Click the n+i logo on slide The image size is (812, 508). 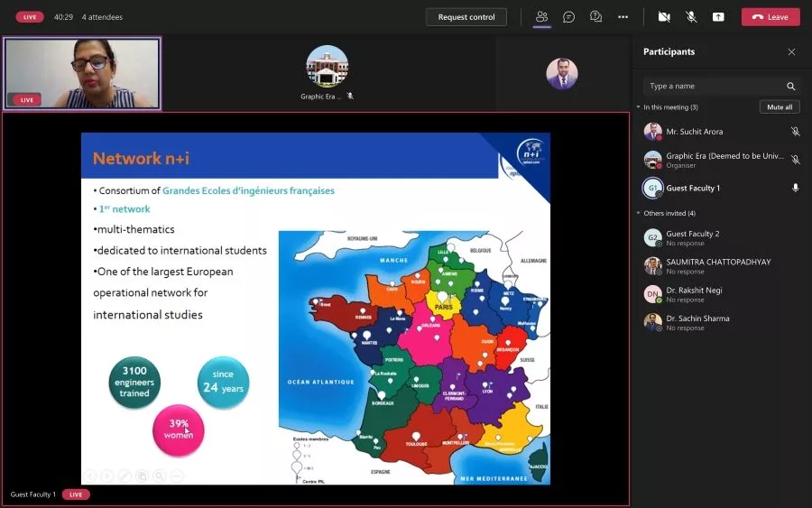tap(531, 152)
